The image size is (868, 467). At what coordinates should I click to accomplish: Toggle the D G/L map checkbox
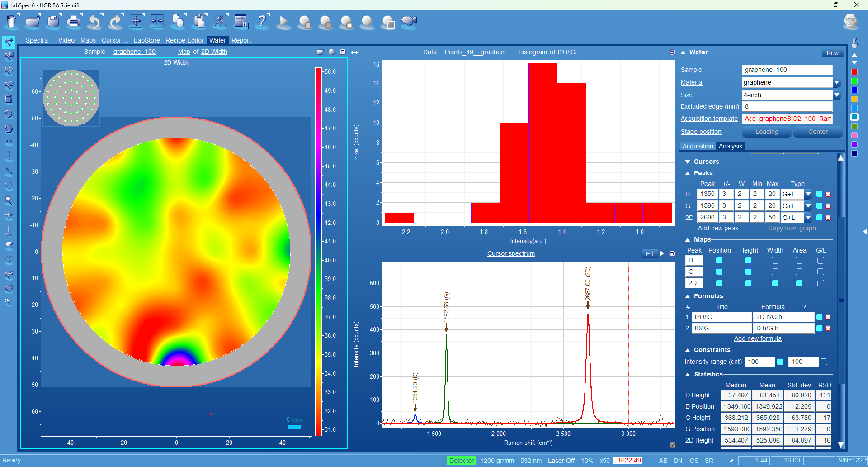click(x=821, y=260)
